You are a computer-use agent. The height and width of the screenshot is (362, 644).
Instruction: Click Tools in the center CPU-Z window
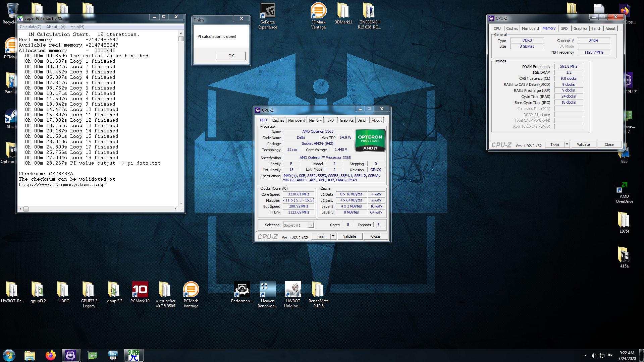coord(321,236)
